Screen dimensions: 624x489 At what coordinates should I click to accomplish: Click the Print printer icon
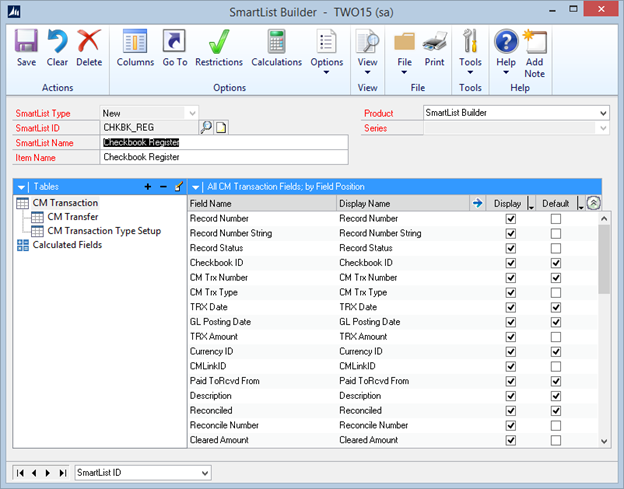(434, 41)
